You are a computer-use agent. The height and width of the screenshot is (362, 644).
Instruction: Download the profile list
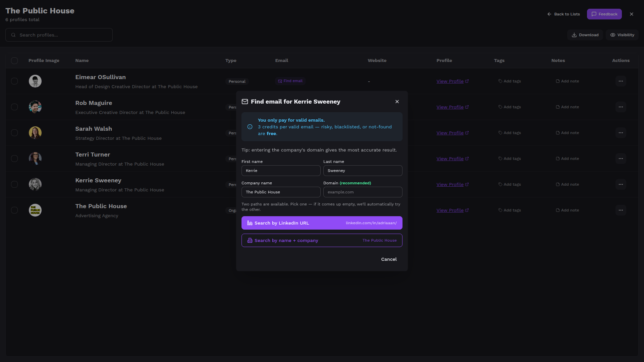(585, 35)
